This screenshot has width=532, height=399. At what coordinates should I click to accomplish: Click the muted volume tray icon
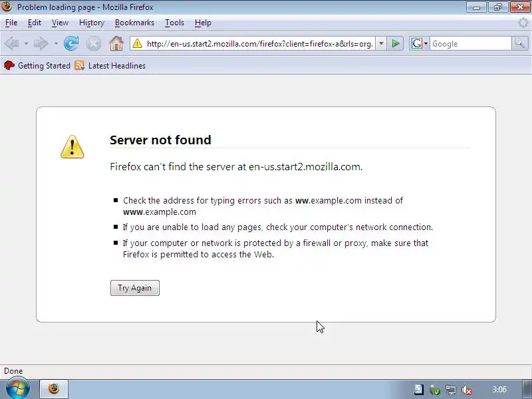point(467,390)
